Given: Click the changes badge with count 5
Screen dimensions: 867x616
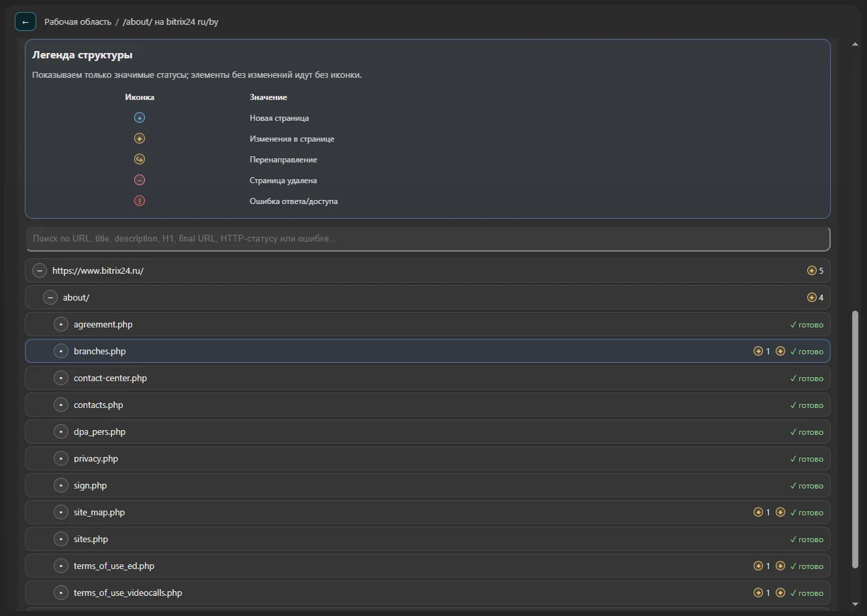Looking at the screenshot, I should click(815, 270).
